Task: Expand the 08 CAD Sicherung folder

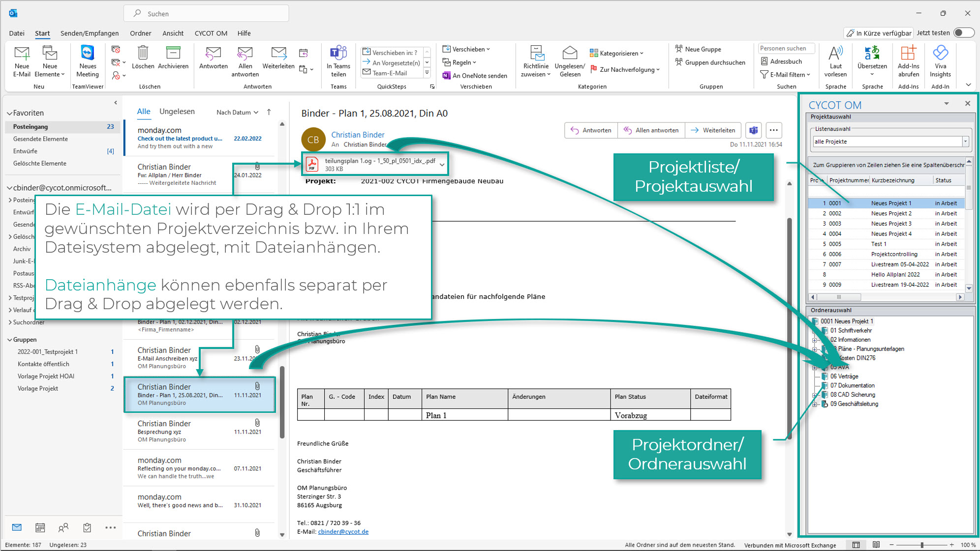Action: (814, 395)
